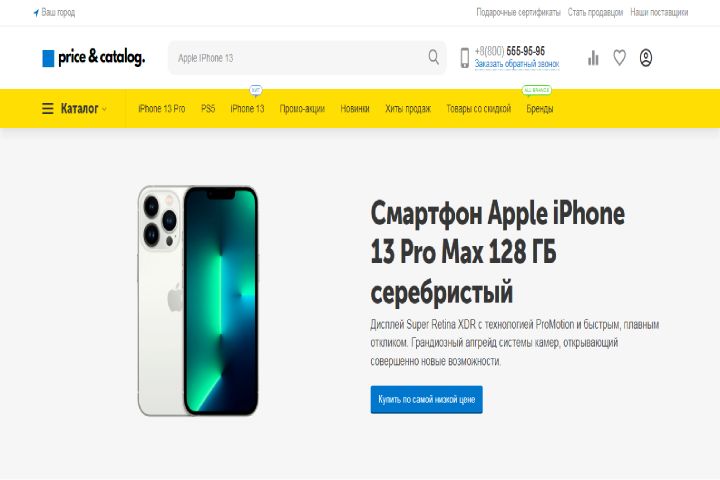
Task: Open the Промо-акции section
Action: coord(302,109)
